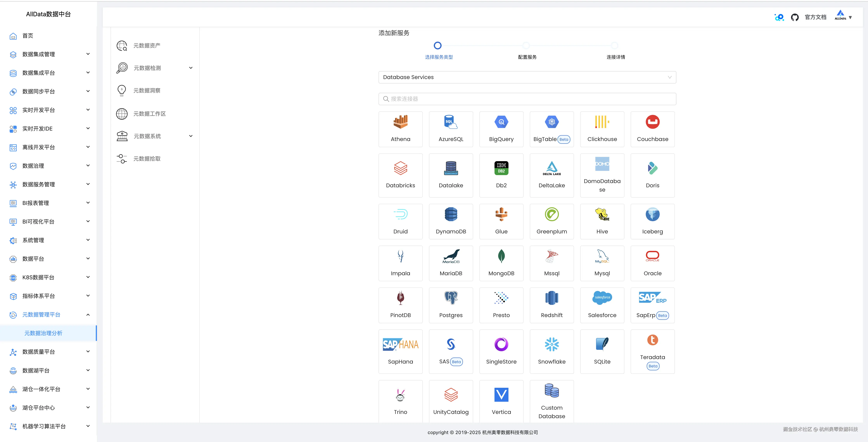Open the 元数据资产 menu item
868x442 pixels.
tap(147, 46)
